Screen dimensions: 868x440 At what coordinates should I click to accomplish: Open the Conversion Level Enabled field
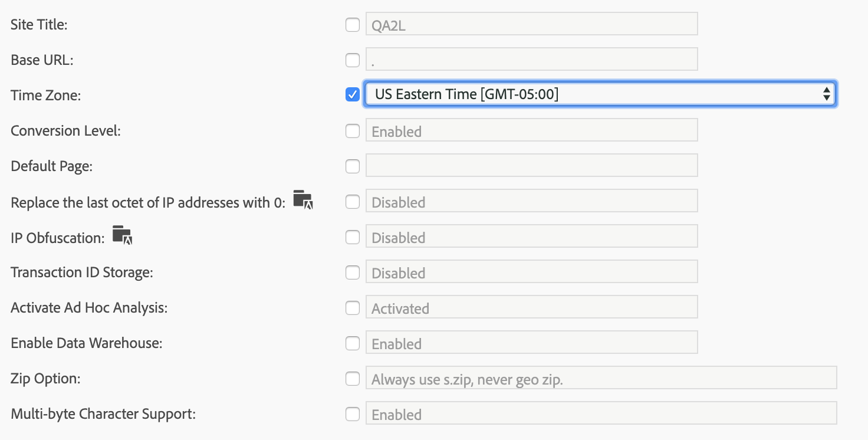coord(532,130)
